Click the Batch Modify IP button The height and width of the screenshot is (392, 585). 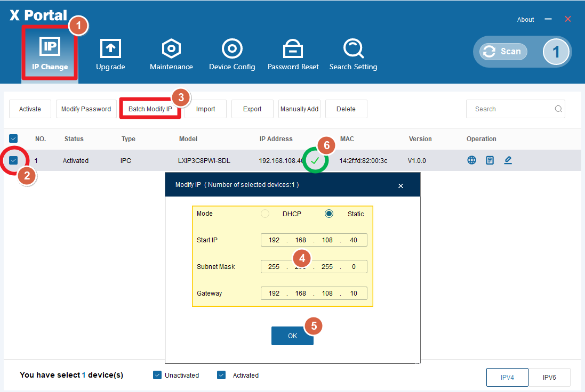[150, 109]
